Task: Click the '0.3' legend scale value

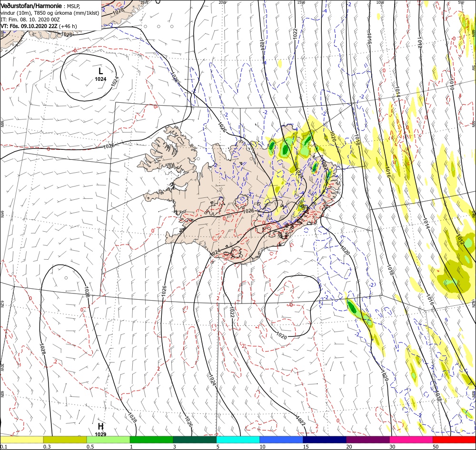Action: click(47, 447)
